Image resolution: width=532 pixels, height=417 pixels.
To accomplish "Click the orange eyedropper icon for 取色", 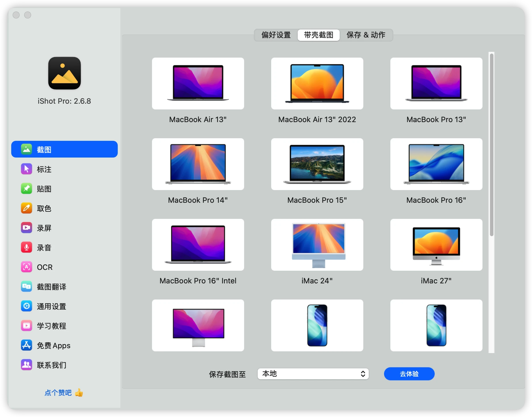I will point(26,208).
